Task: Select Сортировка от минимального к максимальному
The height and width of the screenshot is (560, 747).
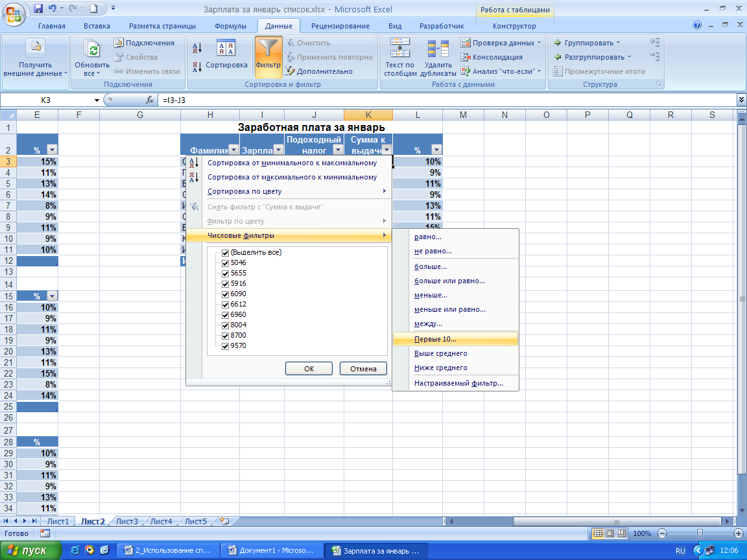Action: click(289, 163)
